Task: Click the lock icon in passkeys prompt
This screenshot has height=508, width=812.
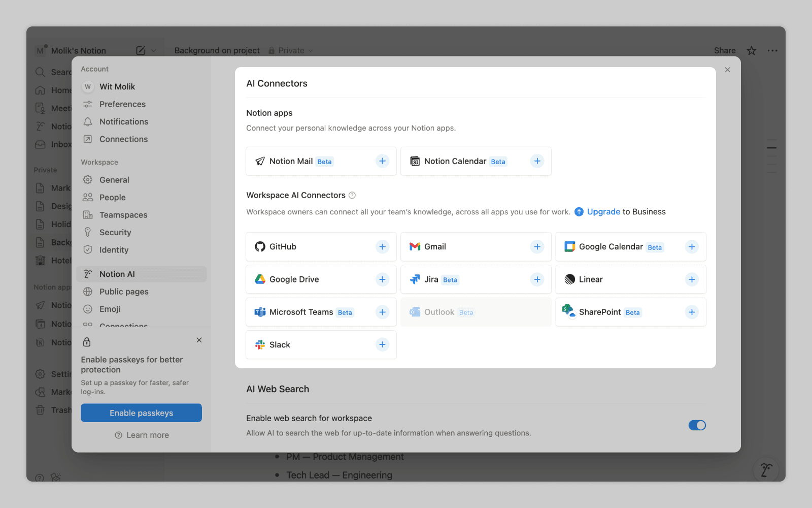Action: point(87,342)
